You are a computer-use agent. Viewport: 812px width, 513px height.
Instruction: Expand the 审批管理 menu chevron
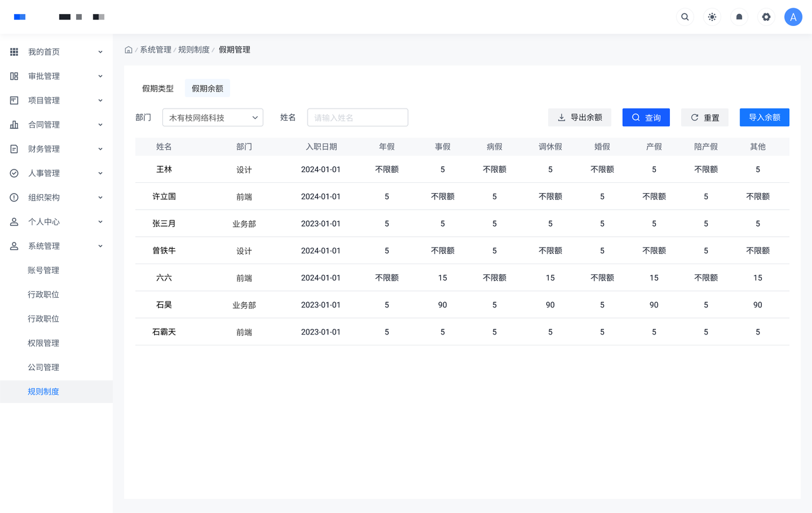[x=100, y=76]
